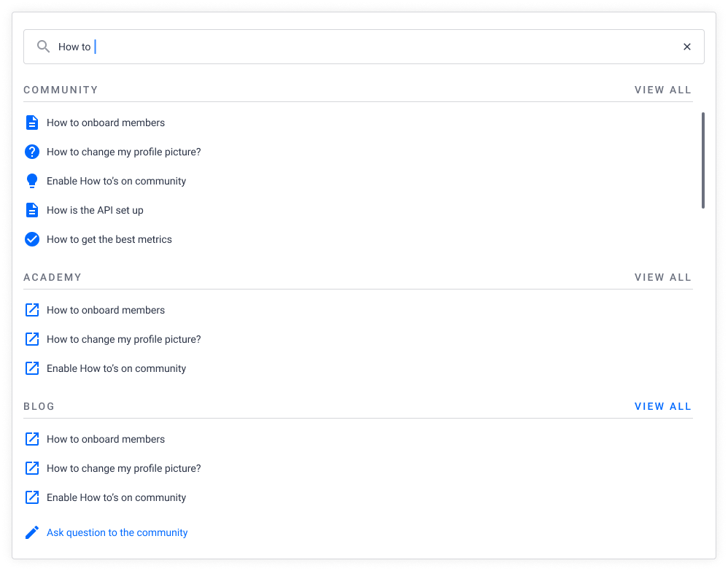This screenshot has width=728, height=571.
Task: Click external link icon for Blog profile picture
Action: [31, 468]
